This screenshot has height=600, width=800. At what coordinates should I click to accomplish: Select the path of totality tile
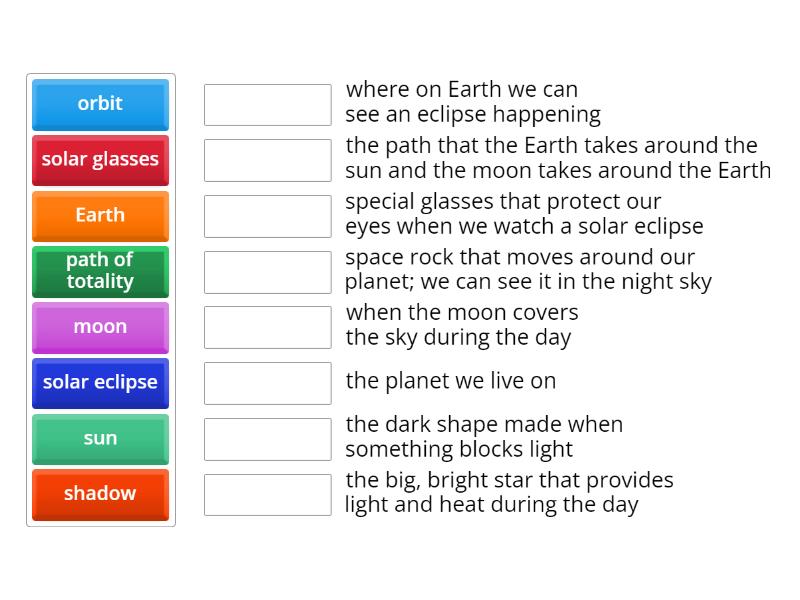click(100, 271)
